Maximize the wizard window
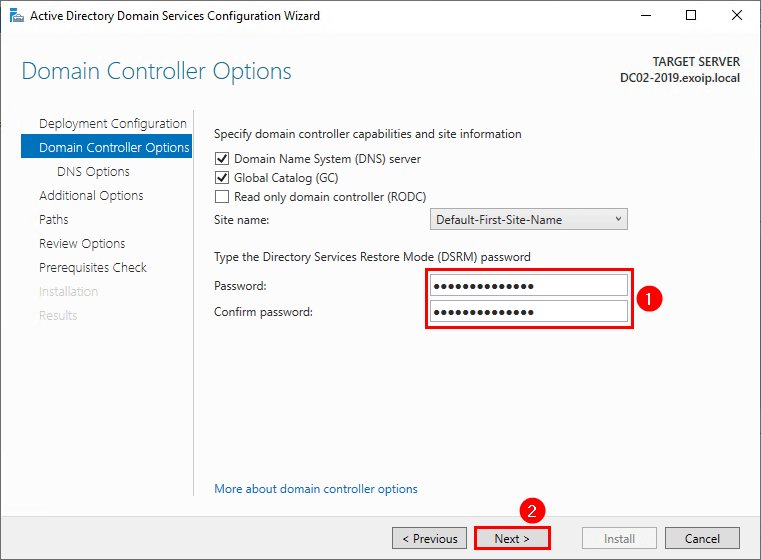Screen dimensions: 761x560 (691, 16)
